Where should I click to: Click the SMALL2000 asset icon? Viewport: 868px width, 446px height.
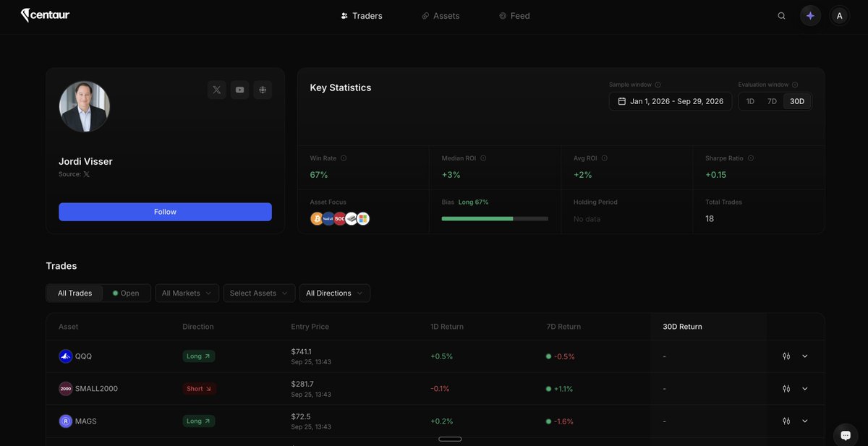click(66, 389)
